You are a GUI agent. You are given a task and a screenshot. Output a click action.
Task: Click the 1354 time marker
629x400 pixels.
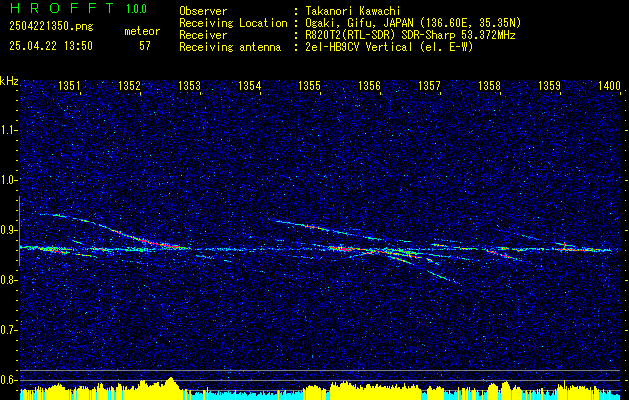point(250,85)
